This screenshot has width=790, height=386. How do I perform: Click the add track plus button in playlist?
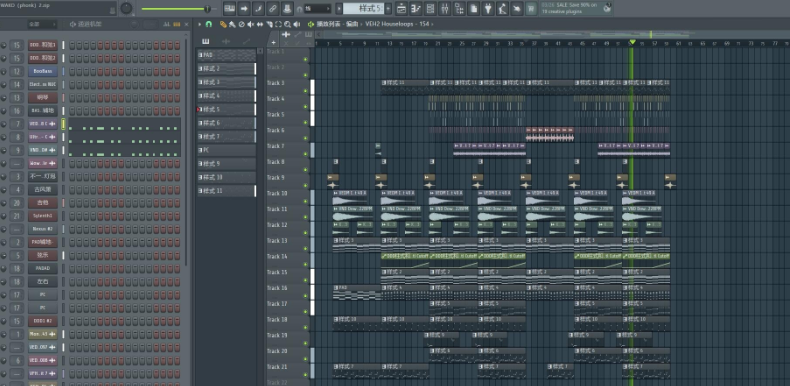274,43
